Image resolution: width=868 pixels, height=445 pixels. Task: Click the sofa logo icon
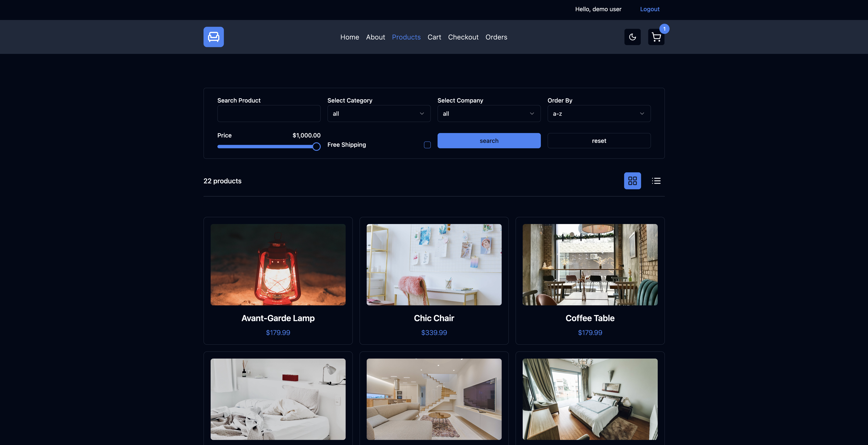[214, 37]
